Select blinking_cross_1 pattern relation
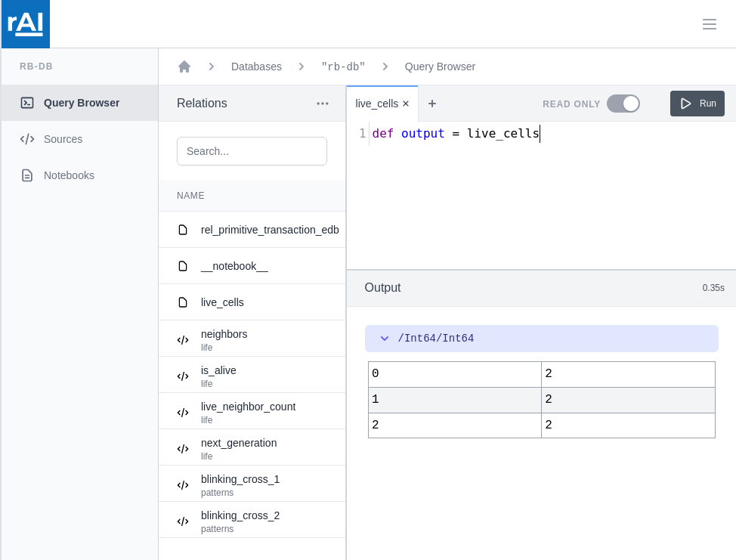Viewport: 736px width, 560px height. point(240,480)
